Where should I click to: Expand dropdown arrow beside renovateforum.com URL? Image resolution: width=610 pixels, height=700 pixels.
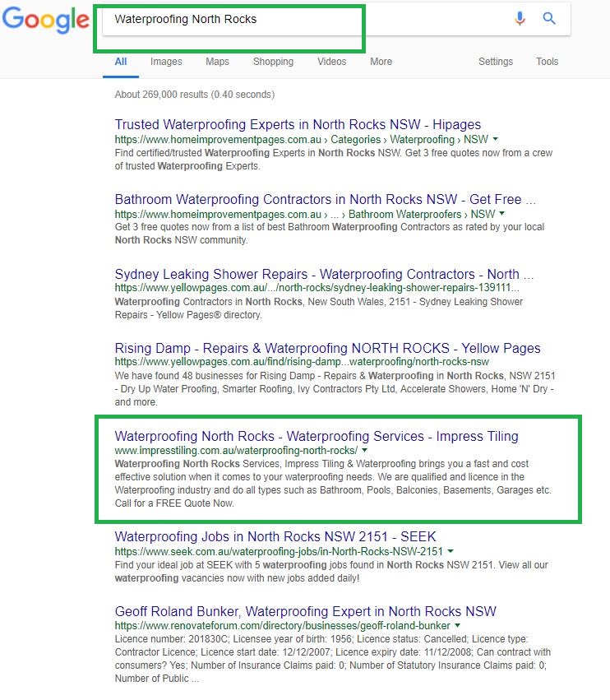[x=457, y=626]
